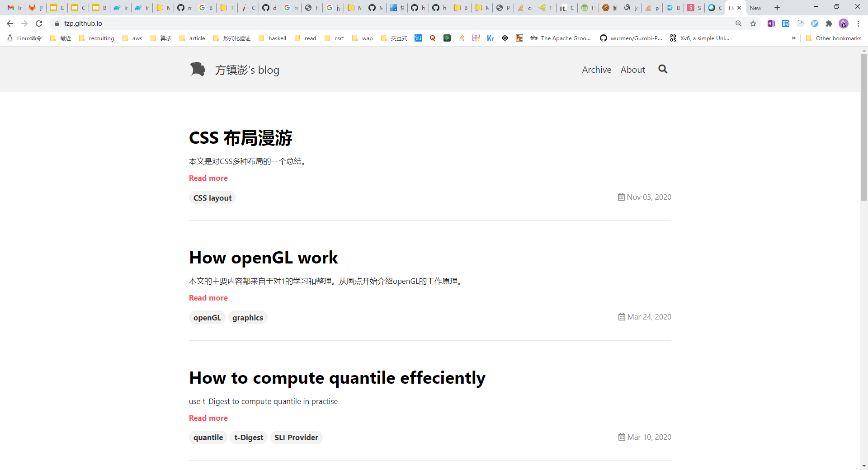
Task: Switch to the New tab
Action: pyautogui.click(x=755, y=8)
